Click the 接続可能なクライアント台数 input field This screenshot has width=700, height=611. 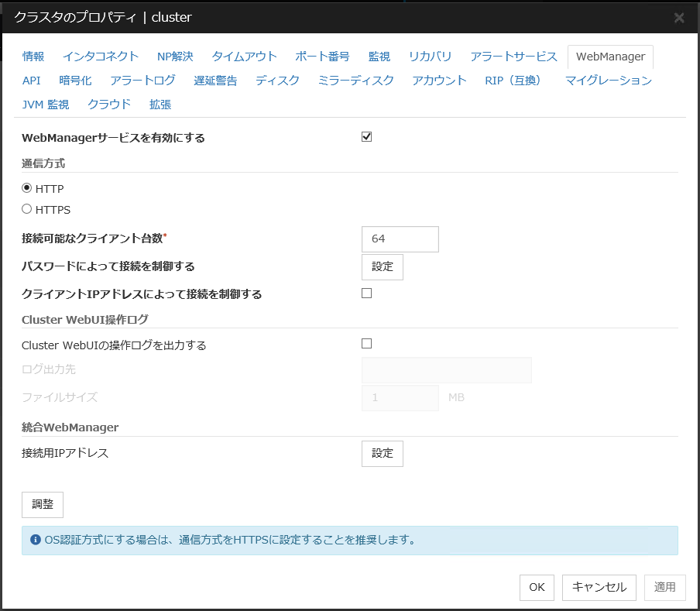point(400,239)
